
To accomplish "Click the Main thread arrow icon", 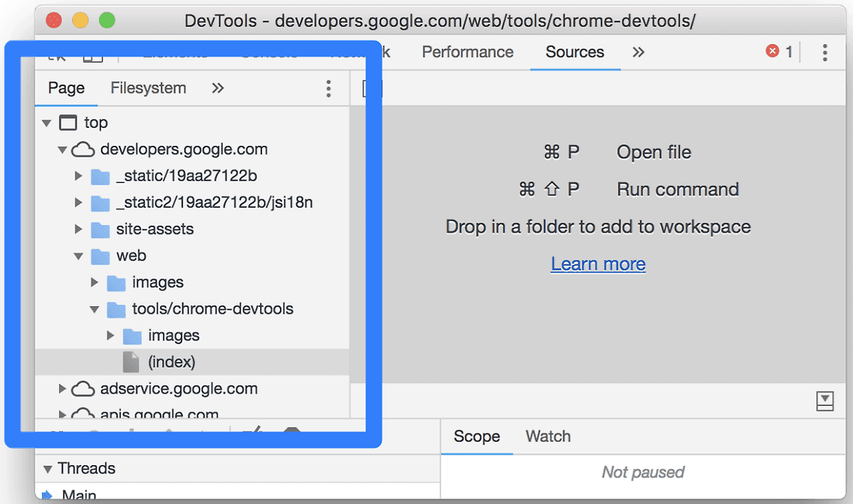I will click(47, 495).
